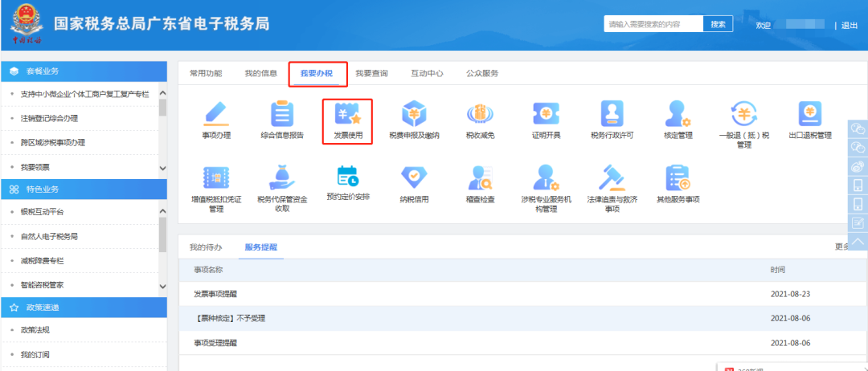Click down arrow of 特色业务 list scrollbar

pyautogui.click(x=162, y=286)
